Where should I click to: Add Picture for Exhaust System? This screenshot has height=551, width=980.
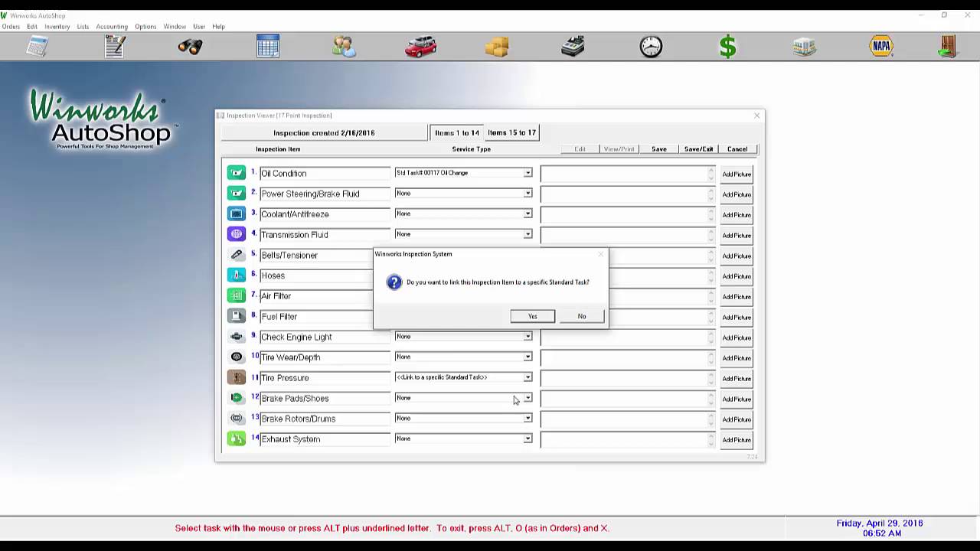coord(737,440)
